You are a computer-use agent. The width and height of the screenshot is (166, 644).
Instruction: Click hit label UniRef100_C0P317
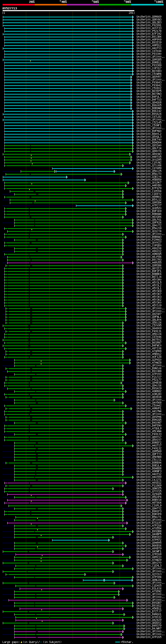149,68
